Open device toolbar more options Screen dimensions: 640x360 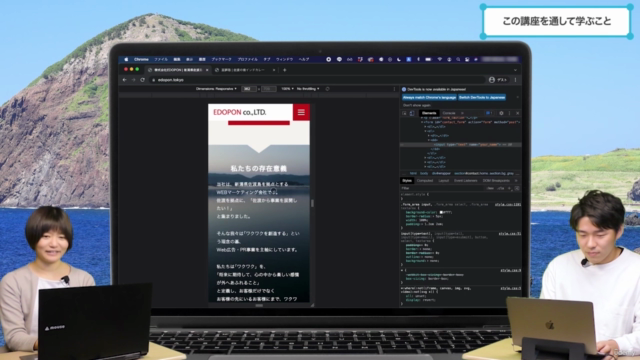(x=394, y=89)
